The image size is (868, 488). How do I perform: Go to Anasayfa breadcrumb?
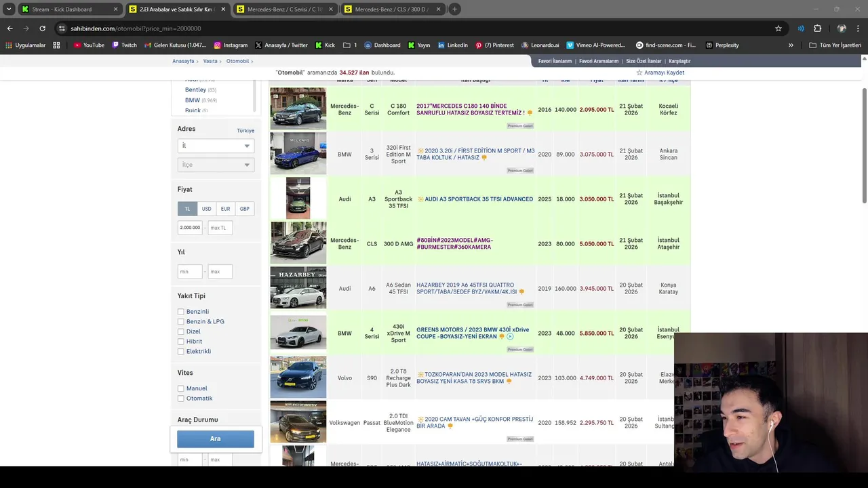[183, 61]
